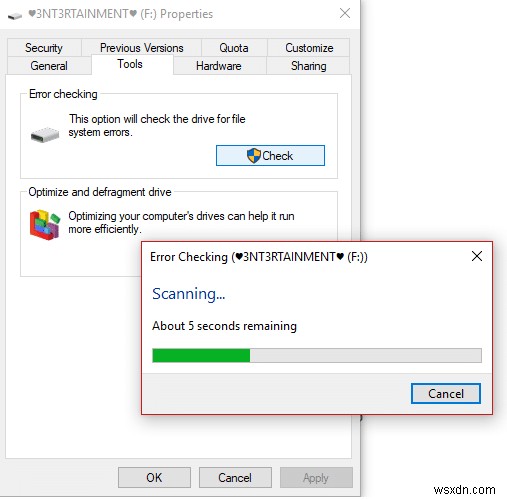Click the defragment blocks icon
Image resolution: width=507 pixels, height=500 pixels.
pos(45,224)
